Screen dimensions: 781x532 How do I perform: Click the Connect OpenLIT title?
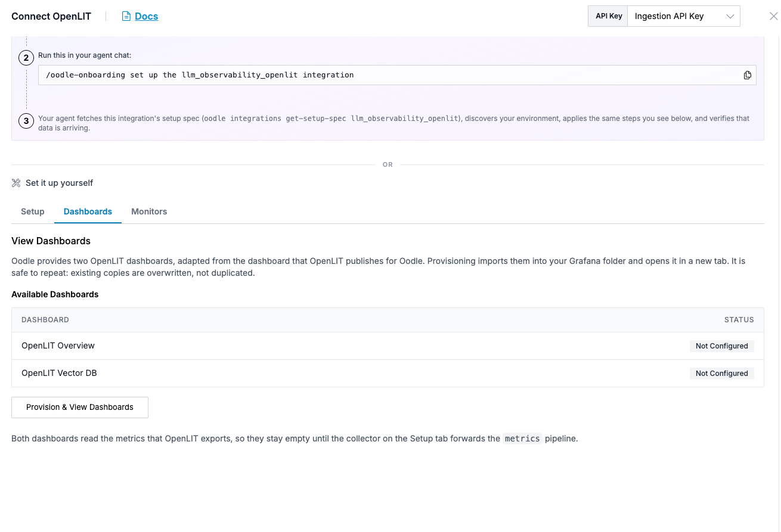tap(51, 16)
